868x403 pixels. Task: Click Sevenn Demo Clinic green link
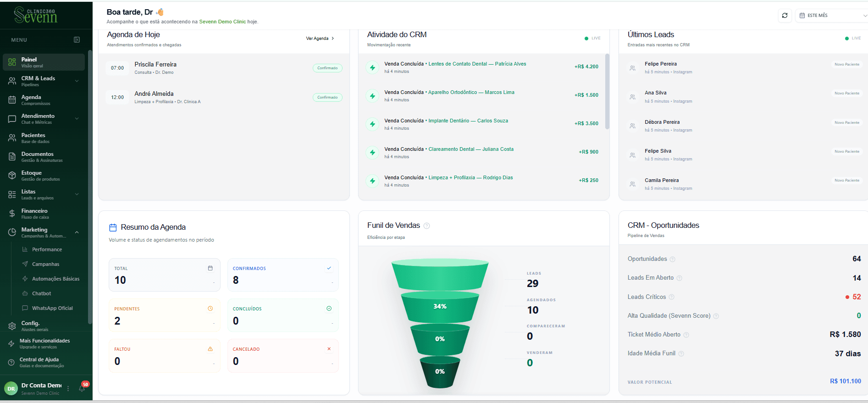(x=222, y=22)
